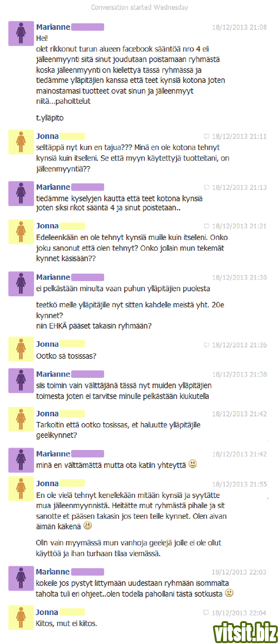Open Jonna's profile name at 21:21
This screenshot has height=644, width=278.
coord(47,226)
